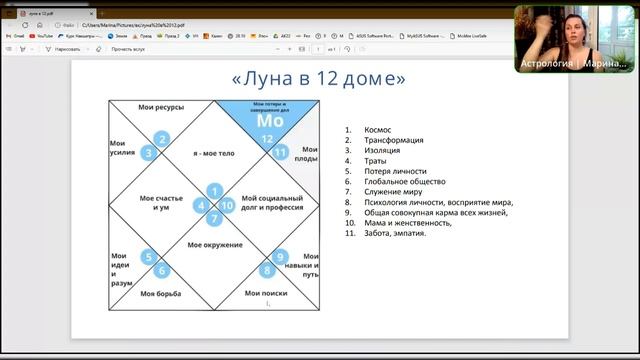
Task: Click the list item 'Глобальное общество'
Action: [405, 181]
